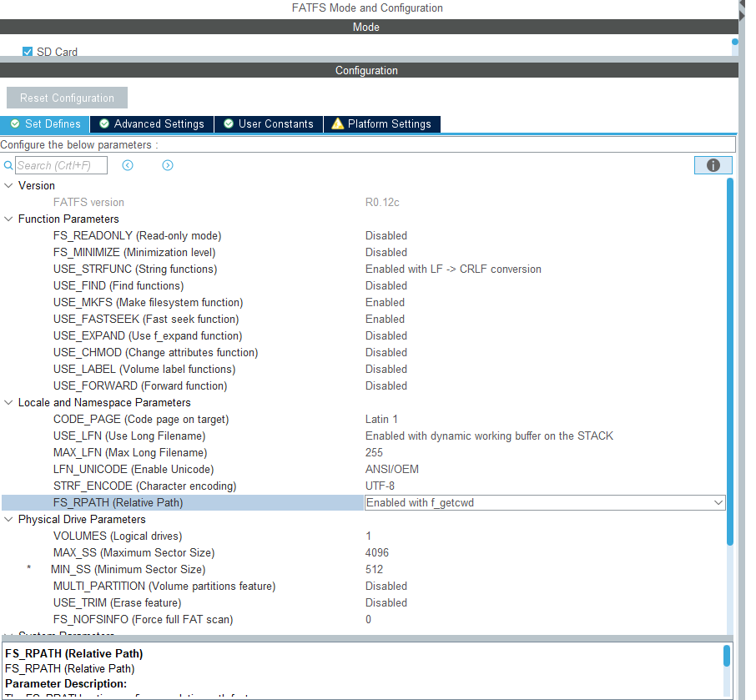This screenshot has height=700, width=756.
Task: Collapse the Version section
Action: (x=8, y=185)
